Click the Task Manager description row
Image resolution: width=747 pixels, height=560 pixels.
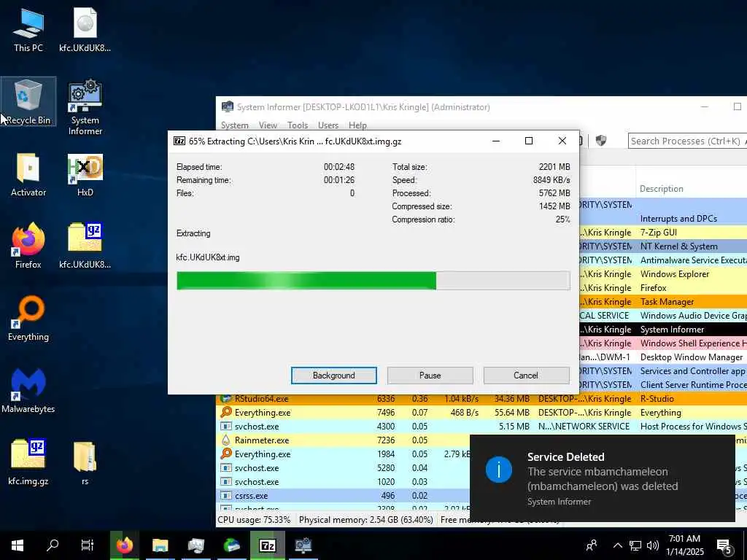pos(662,301)
